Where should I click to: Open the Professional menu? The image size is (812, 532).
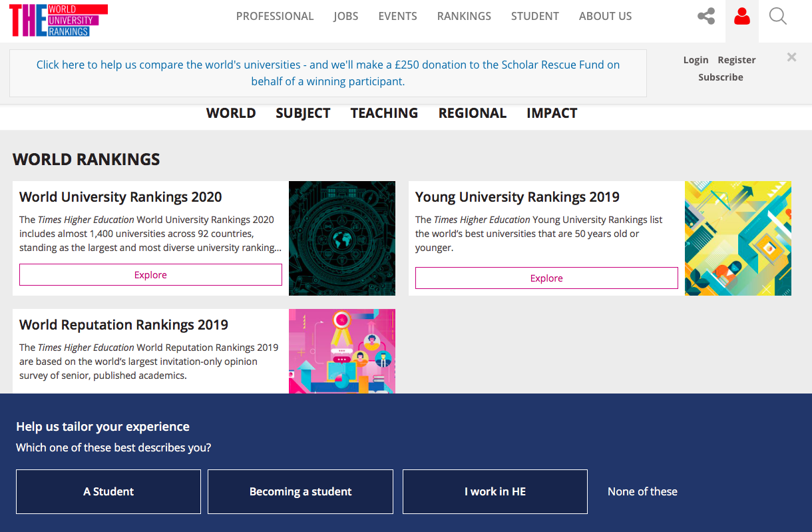(275, 16)
